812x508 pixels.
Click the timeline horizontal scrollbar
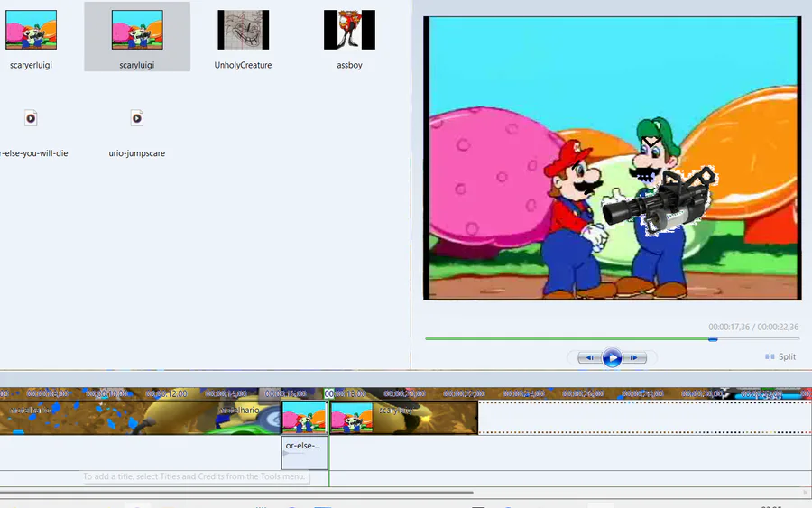coord(236,493)
